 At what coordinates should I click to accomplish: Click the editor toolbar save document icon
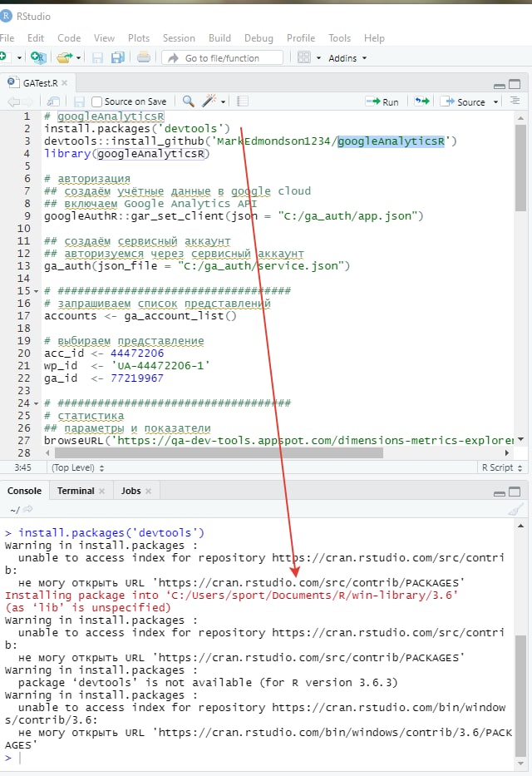point(79,101)
